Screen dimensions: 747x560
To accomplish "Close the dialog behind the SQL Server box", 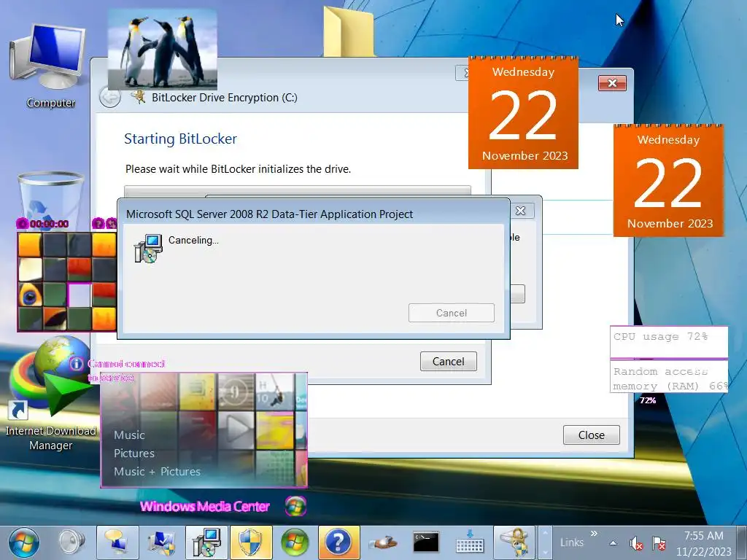I will point(521,211).
